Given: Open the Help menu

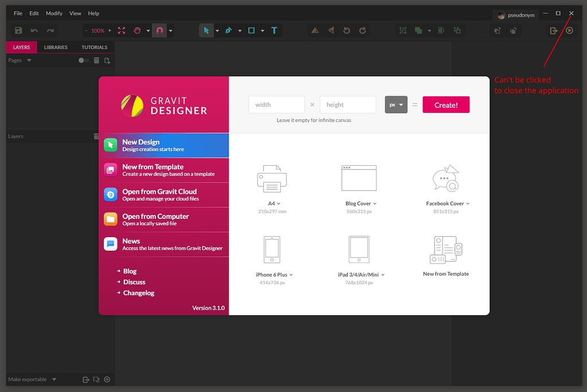Looking at the screenshot, I should [x=93, y=13].
